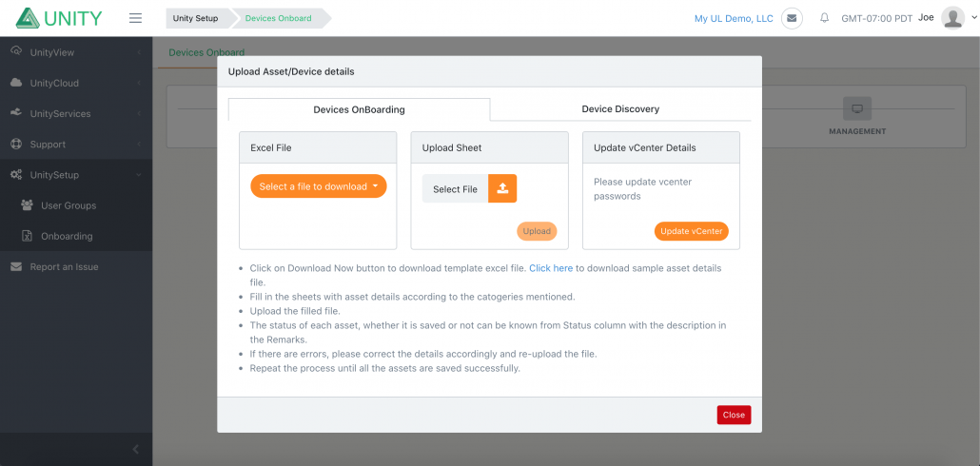Collapse the sidebar with bottom chevron
Image resolution: width=980 pixels, height=466 pixels.
[136, 449]
